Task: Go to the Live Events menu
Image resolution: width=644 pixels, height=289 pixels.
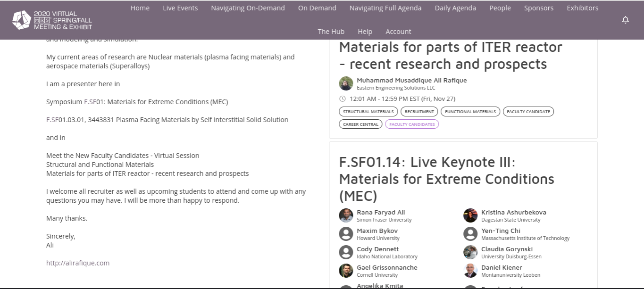Action: (x=180, y=8)
